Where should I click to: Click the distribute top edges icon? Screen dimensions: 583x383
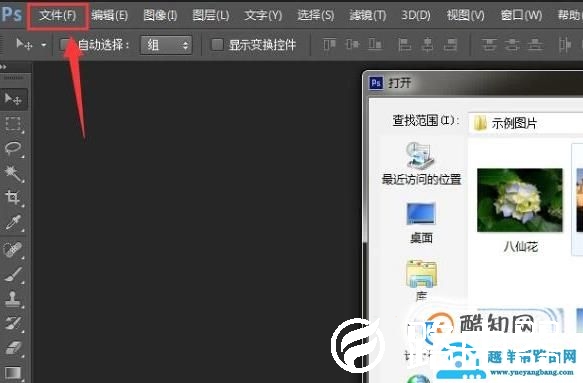coord(489,45)
